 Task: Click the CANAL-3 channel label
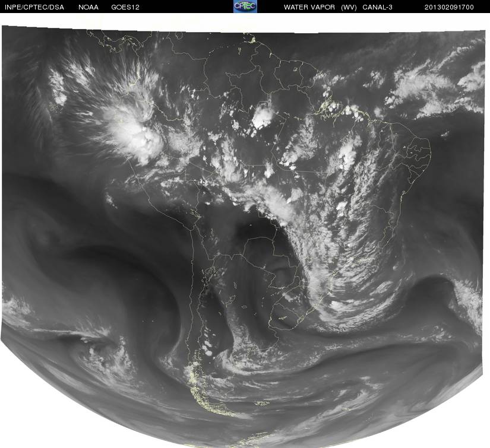coord(377,7)
